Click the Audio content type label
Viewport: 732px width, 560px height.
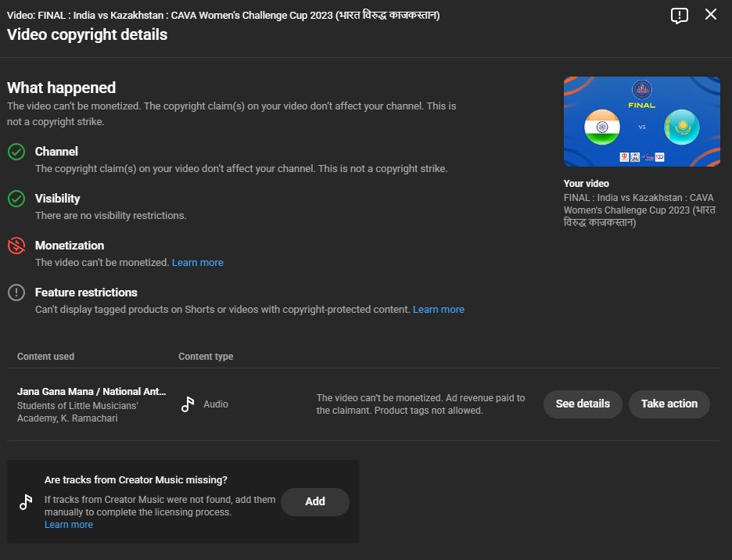pos(216,404)
